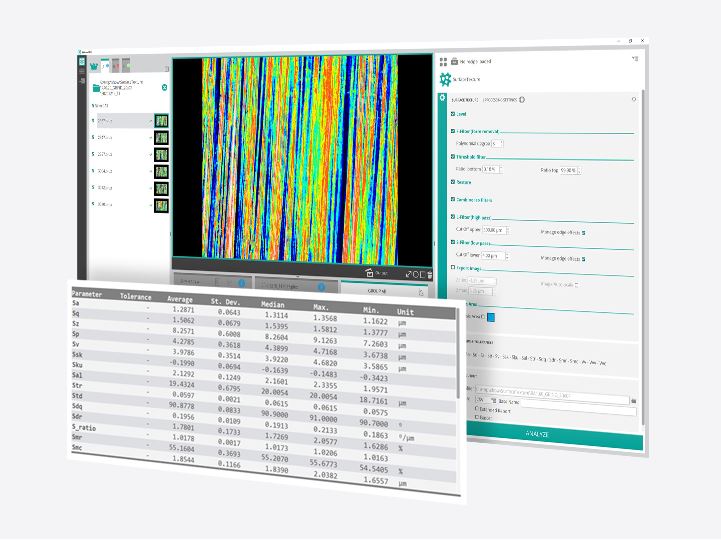Screen dimensions: 721x542
Task: Click the square icon beside the trash icon
Action: [x=422, y=275]
